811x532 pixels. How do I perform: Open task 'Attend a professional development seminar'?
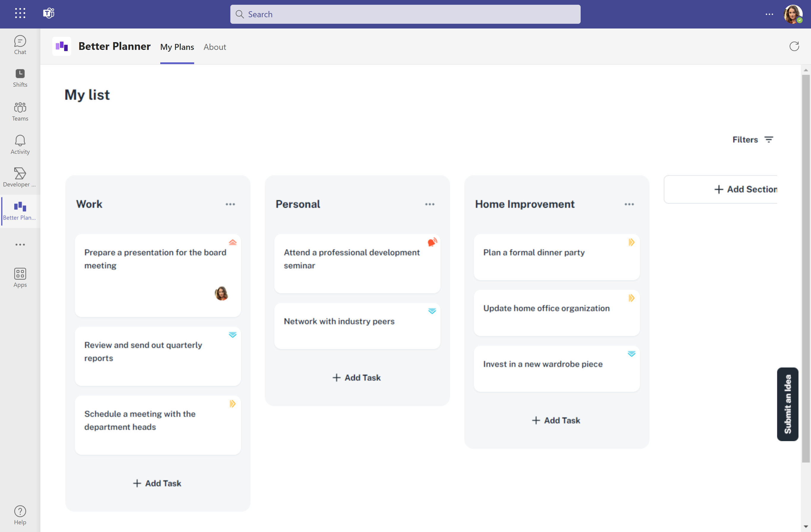357,264
